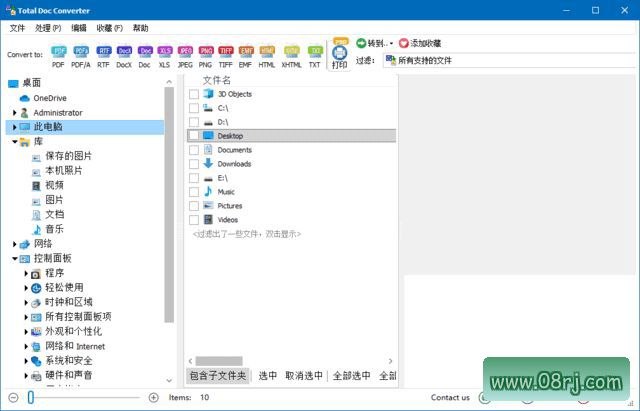Select the 视频 library item
Image resolution: width=640 pixels, height=411 pixels.
(54, 185)
